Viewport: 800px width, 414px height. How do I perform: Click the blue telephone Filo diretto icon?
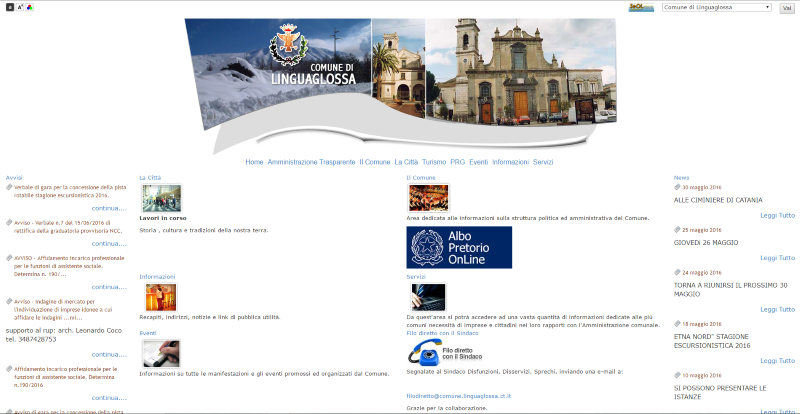tap(423, 353)
